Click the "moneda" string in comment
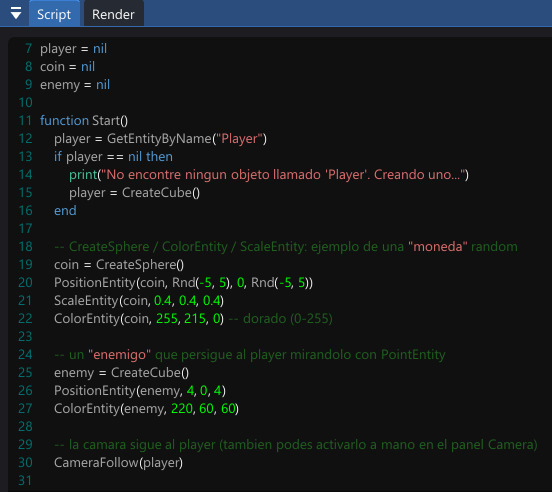The width and height of the screenshot is (552, 492). (438, 247)
